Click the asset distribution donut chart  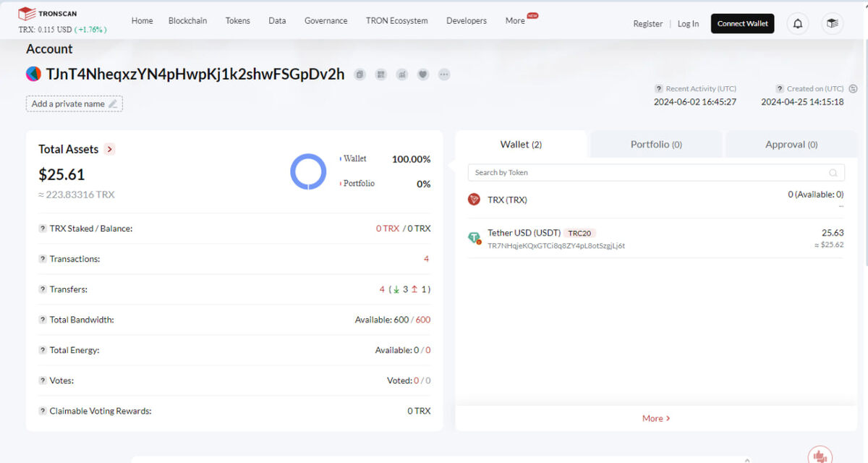[x=308, y=171]
